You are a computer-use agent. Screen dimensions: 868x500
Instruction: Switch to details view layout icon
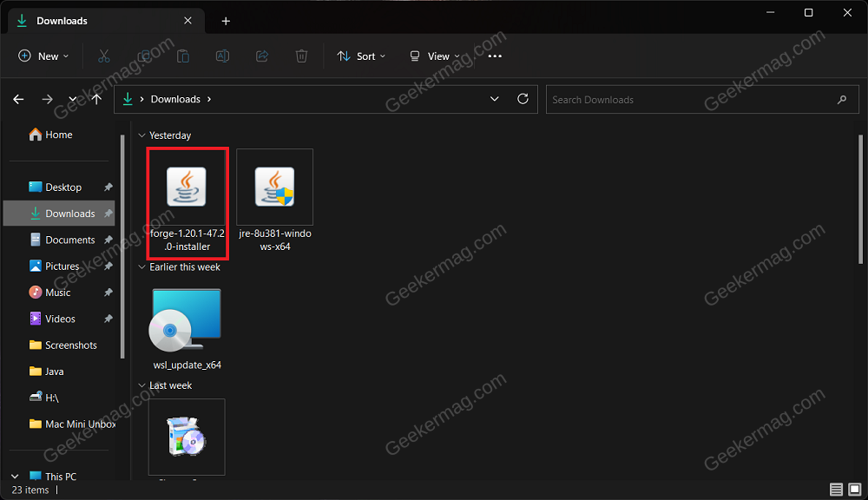pos(836,490)
